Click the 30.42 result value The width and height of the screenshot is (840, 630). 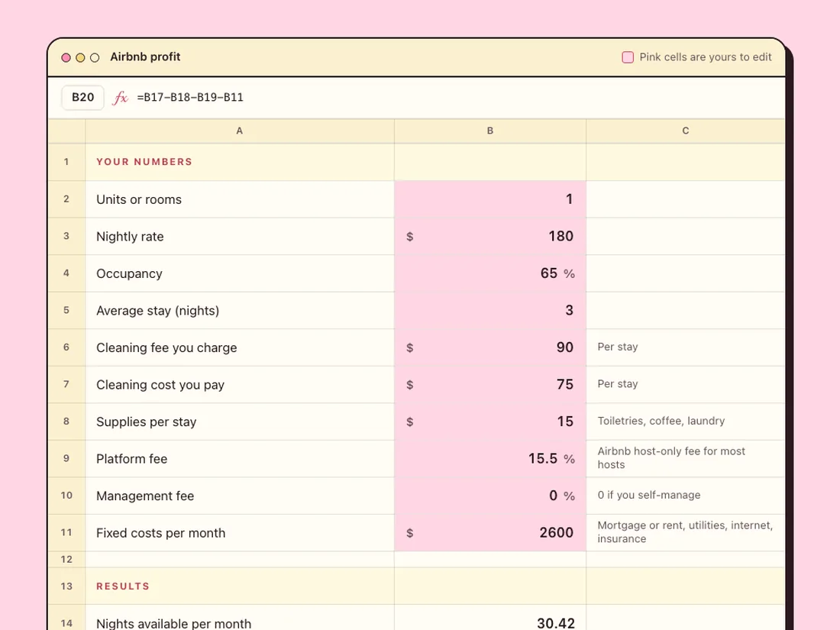click(555, 623)
